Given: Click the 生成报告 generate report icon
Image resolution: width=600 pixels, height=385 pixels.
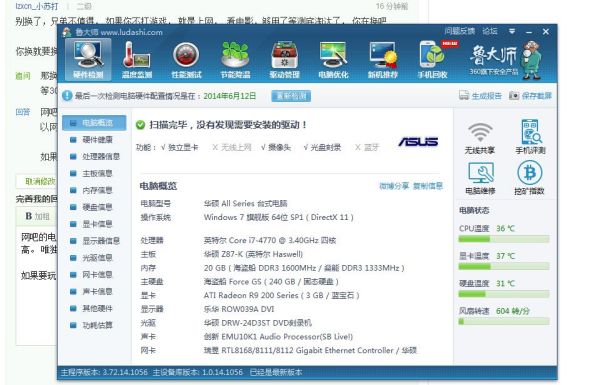Looking at the screenshot, I should pyautogui.click(x=464, y=95).
